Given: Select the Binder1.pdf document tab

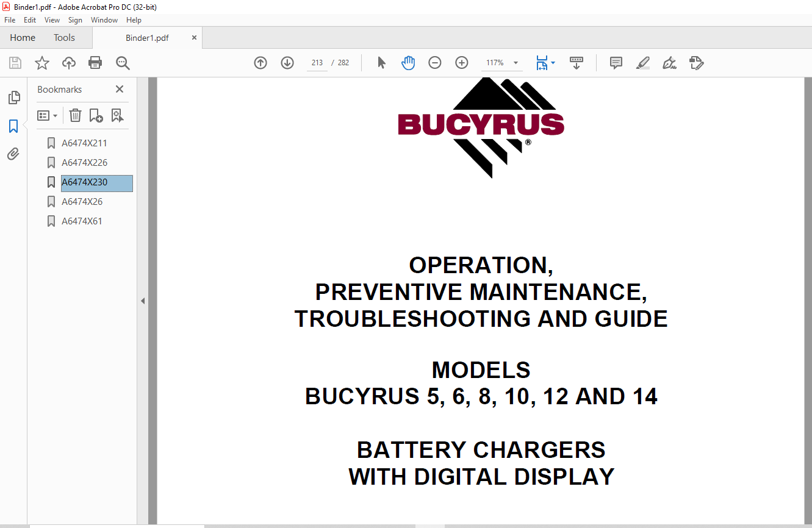Looking at the screenshot, I should pyautogui.click(x=147, y=38).
